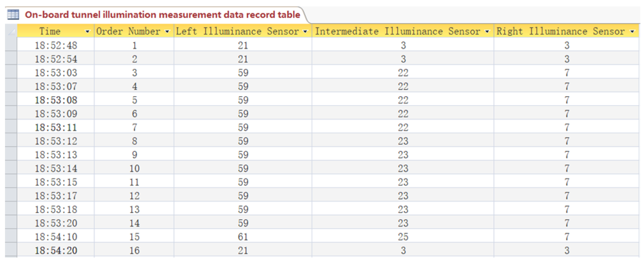The height and width of the screenshot is (261, 644).
Task: Select the Intermediate Illuminance Sensor header label
Action: pos(397,31)
